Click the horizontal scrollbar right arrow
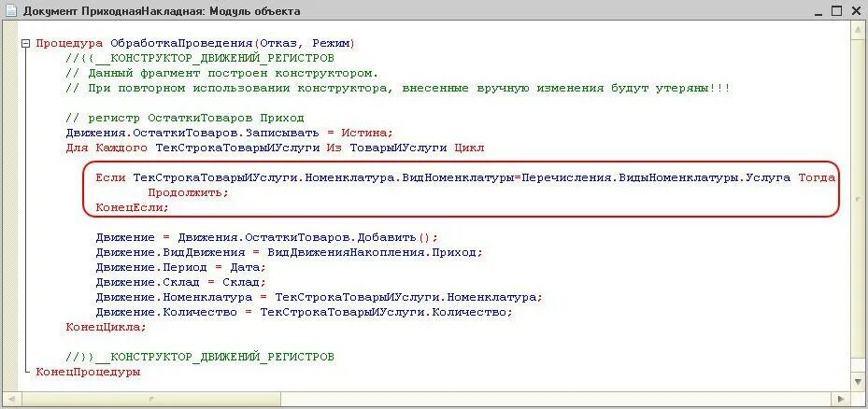The height and width of the screenshot is (409, 868). pyautogui.click(x=842, y=399)
